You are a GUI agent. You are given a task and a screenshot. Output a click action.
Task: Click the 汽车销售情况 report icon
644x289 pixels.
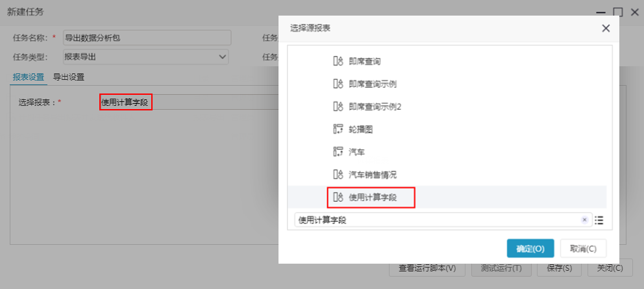(x=338, y=175)
